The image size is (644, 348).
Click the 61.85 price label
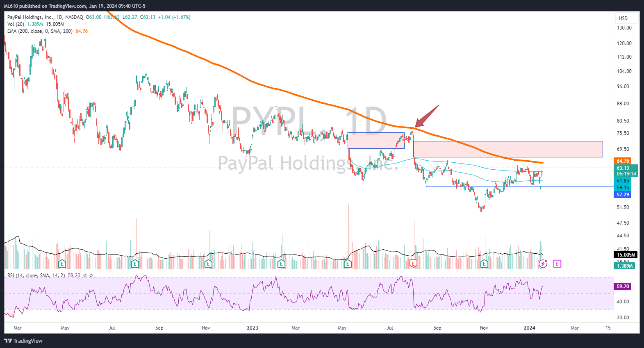click(x=623, y=181)
